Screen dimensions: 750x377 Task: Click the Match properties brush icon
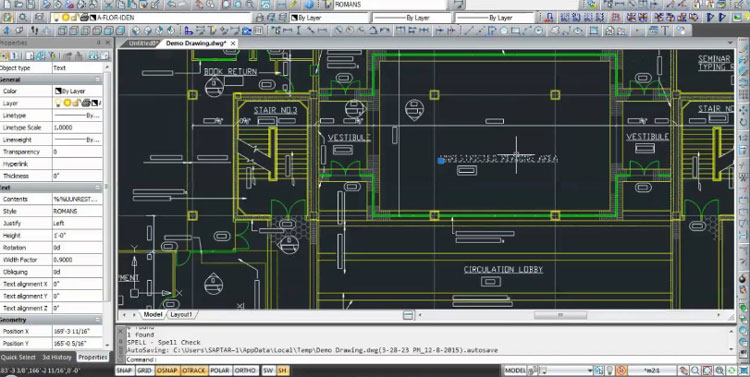point(155,4)
